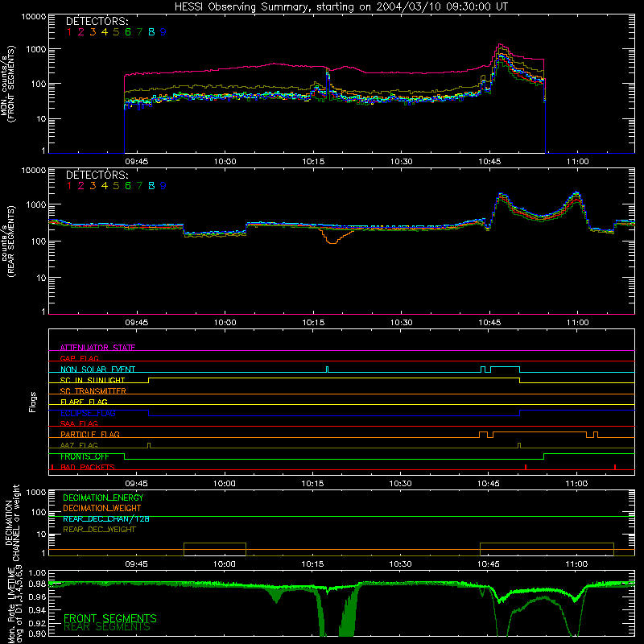The height and width of the screenshot is (644, 644).
Task: Click the 1.00 tick on livetime axis
Action: coord(37,572)
